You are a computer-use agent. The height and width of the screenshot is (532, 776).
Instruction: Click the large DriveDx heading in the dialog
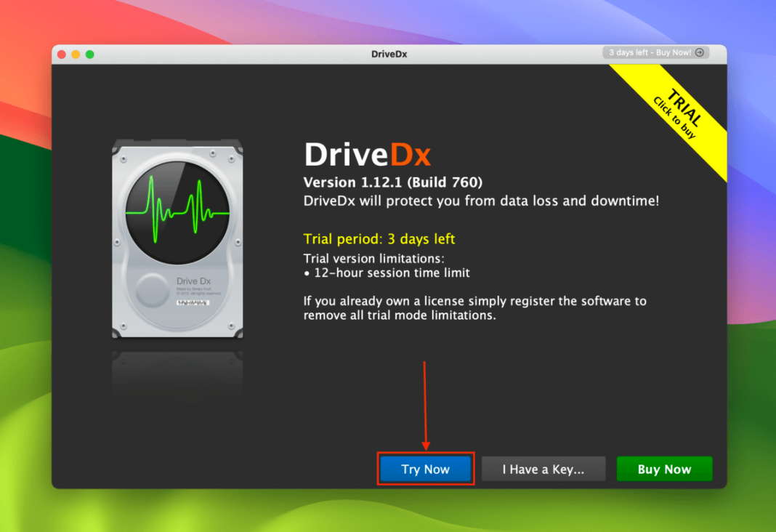point(367,154)
